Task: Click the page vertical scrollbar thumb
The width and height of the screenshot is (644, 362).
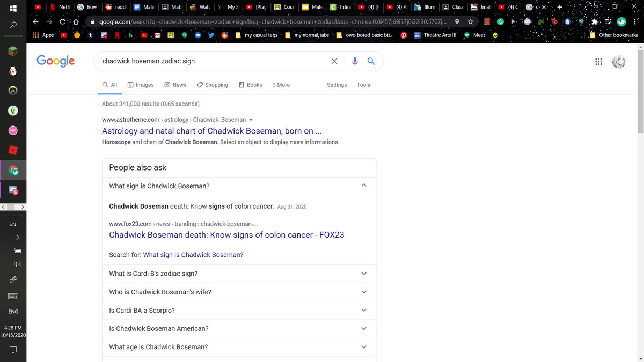Action: click(x=640, y=91)
